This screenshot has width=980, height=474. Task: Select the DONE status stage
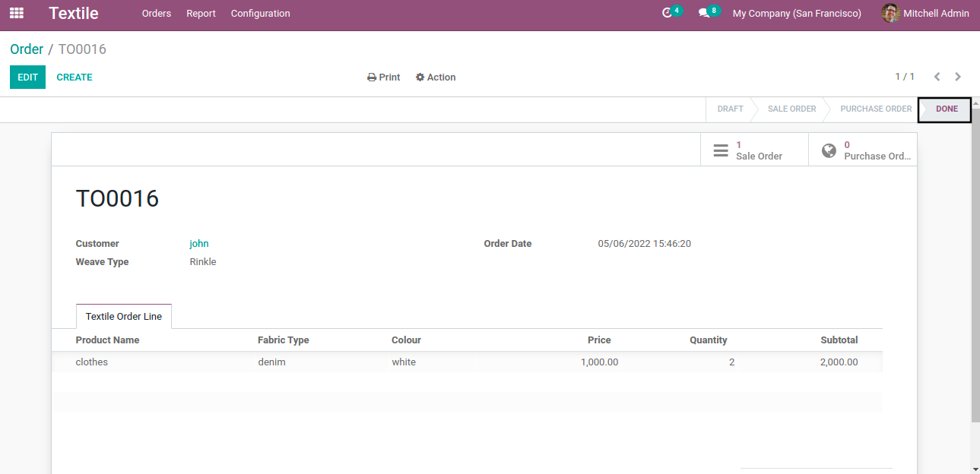pos(946,109)
